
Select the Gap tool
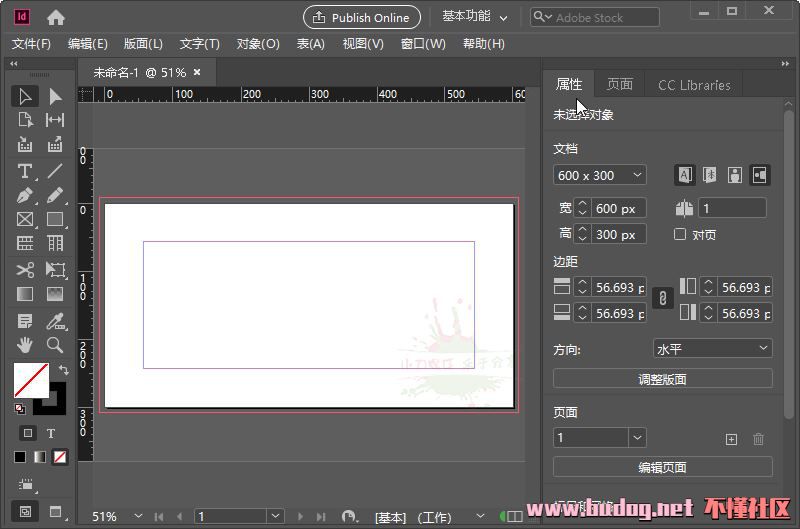pos(55,120)
